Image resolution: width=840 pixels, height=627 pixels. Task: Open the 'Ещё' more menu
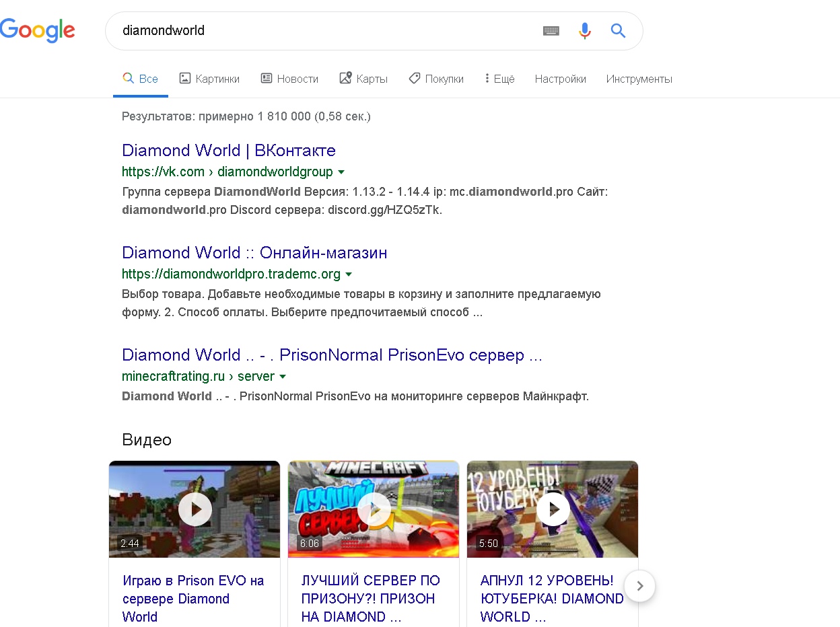pos(499,79)
